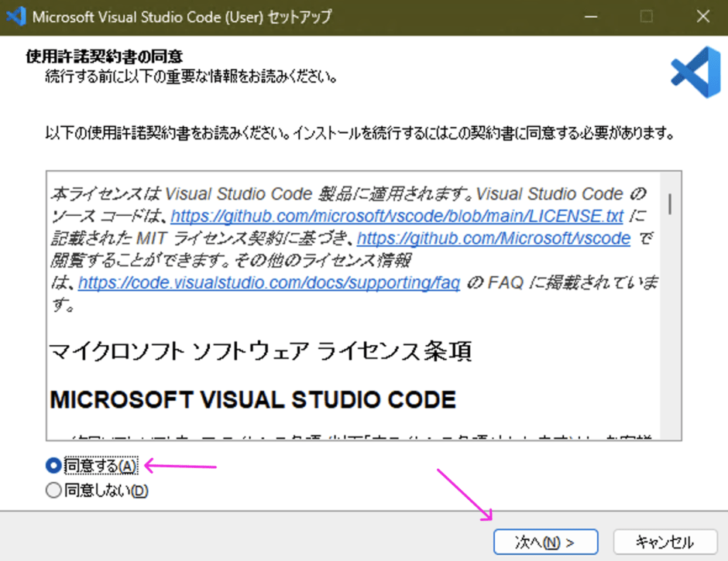The width and height of the screenshot is (728, 561).
Task: Minimize the setup window
Action: [591, 17]
